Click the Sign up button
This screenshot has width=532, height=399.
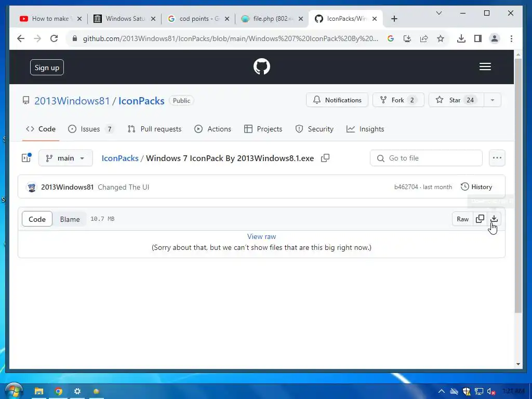pos(47,68)
